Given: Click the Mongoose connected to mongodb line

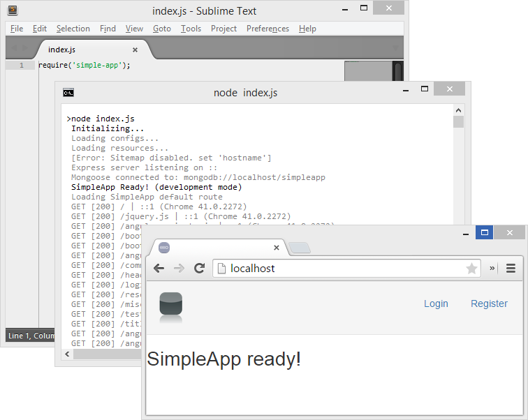Looking at the screenshot, I should (198, 177).
